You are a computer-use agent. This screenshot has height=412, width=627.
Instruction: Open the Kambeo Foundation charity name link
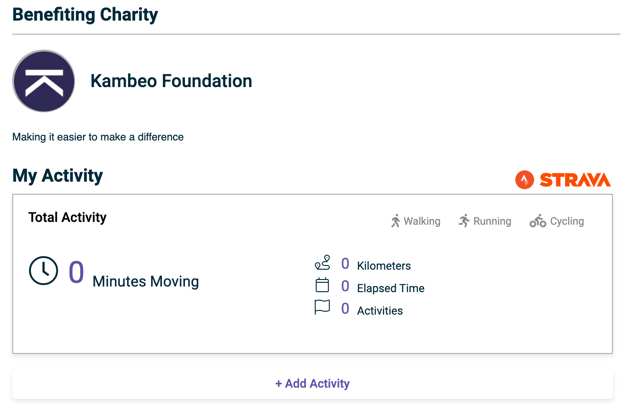(x=171, y=81)
